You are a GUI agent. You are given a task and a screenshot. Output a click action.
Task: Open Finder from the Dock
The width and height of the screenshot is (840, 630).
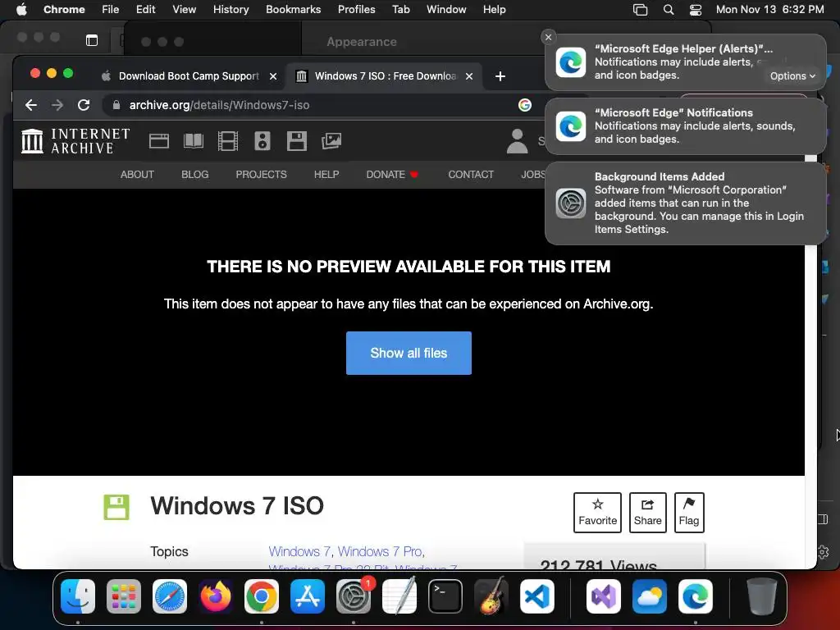(x=78, y=596)
